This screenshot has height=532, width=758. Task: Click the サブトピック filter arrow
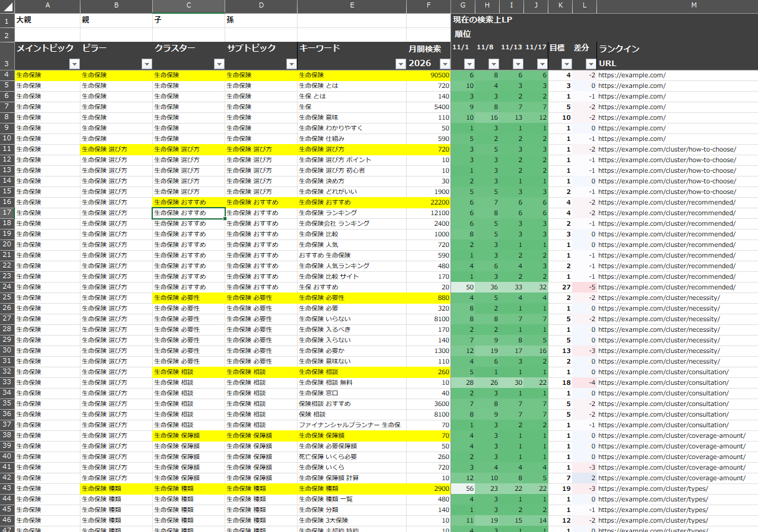pos(291,64)
